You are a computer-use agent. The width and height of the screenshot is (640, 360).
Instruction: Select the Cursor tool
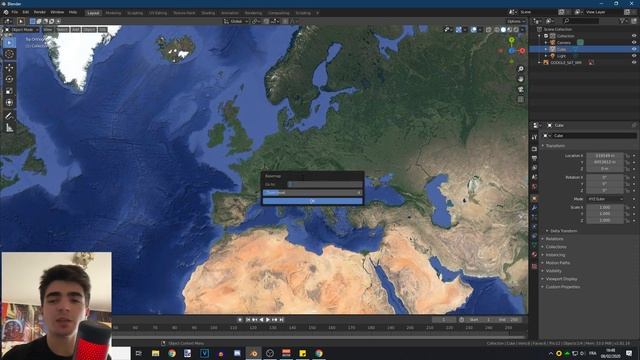tap(9, 54)
